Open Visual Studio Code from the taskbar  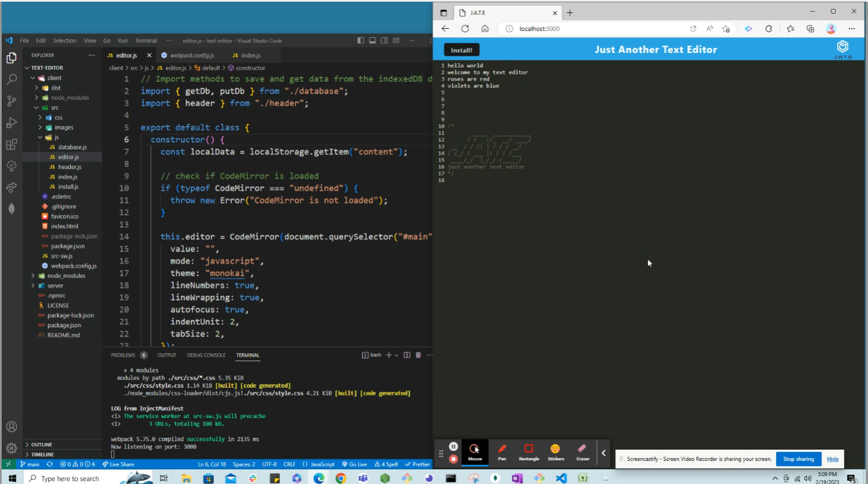coord(560,478)
